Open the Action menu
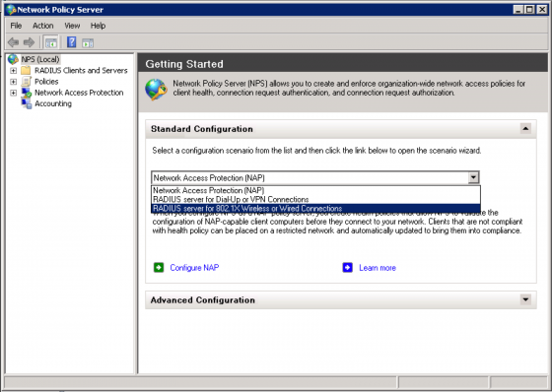This screenshot has width=552, height=392. 43,26
